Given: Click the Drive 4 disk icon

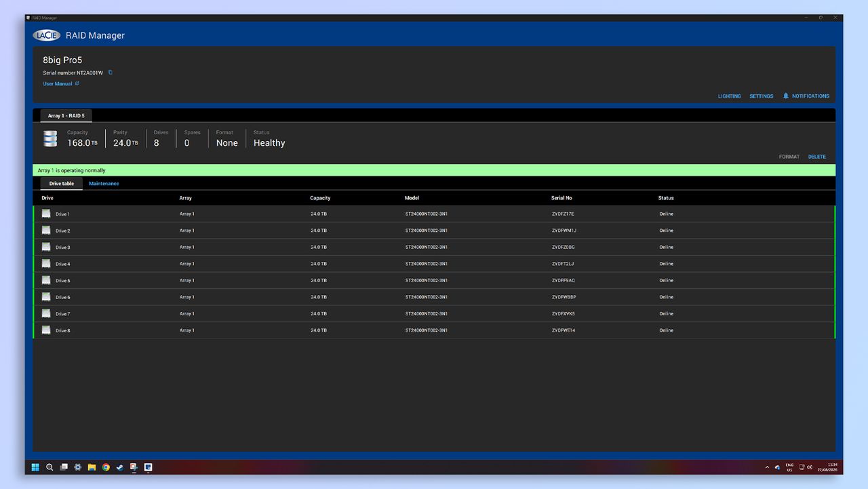Looking at the screenshot, I should pyautogui.click(x=46, y=264).
